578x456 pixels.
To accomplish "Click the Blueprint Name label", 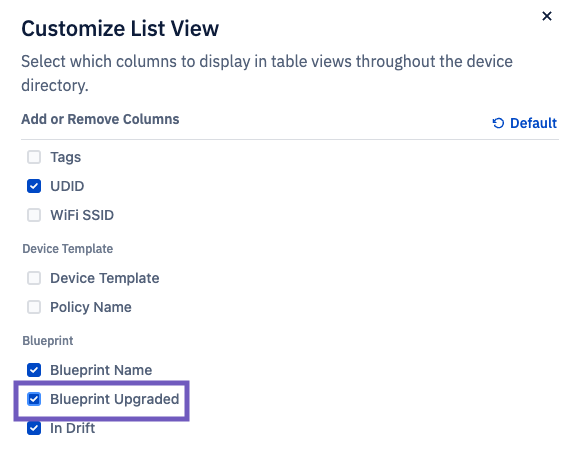I will pyautogui.click(x=101, y=370).
